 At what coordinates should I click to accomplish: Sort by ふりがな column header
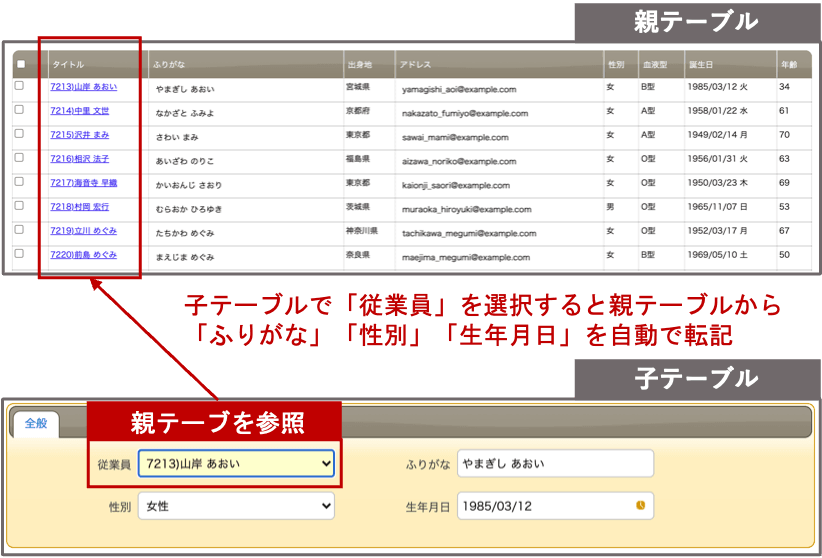pos(169,65)
